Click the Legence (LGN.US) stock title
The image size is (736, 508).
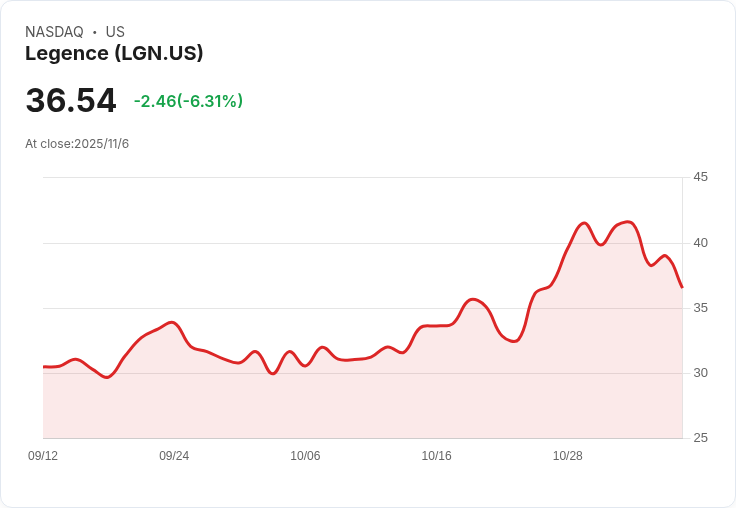coord(114,54)
